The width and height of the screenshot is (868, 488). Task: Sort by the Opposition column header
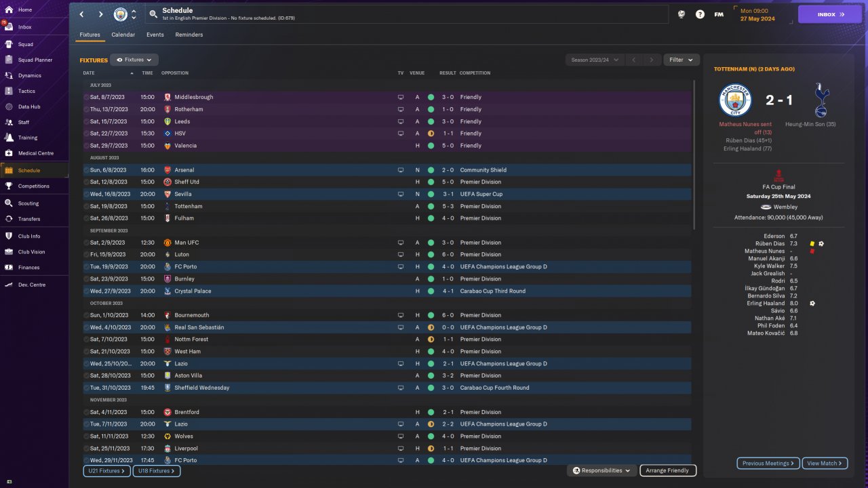pyautogui.click(x=175, y=73)
